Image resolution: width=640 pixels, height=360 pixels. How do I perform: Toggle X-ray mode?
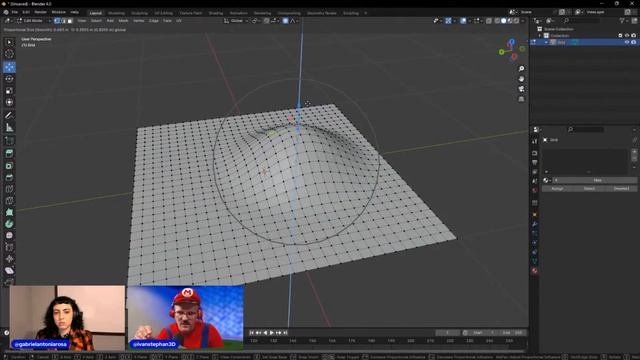(x=489, y=20)
